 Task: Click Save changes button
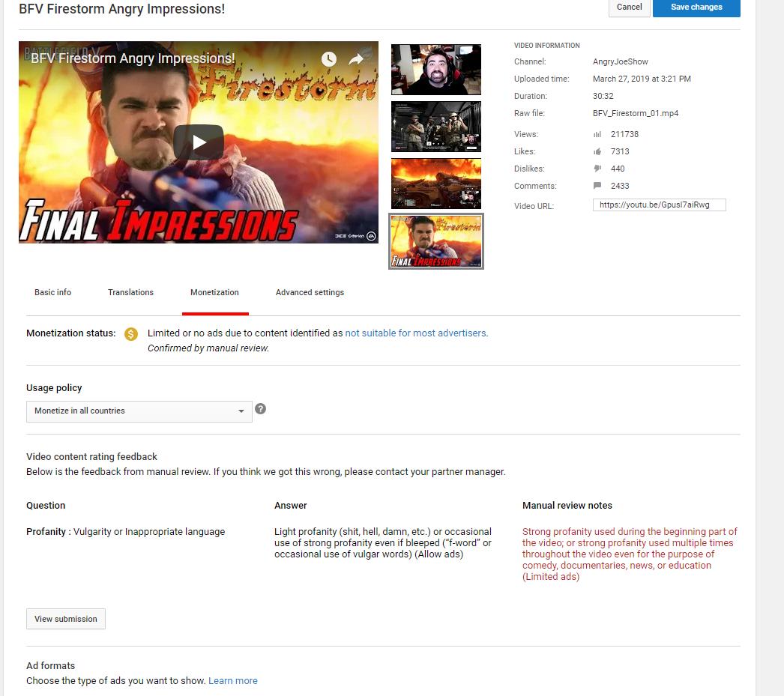696,7
